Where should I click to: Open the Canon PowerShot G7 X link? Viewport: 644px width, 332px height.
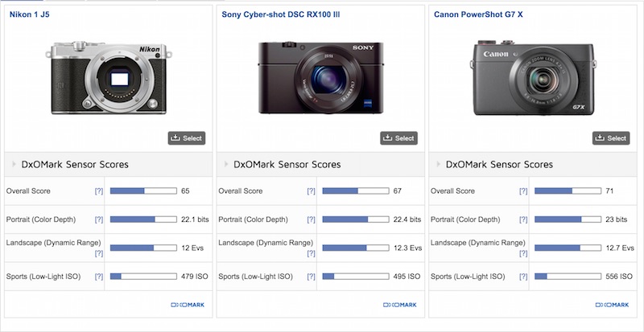pos(478,14)
